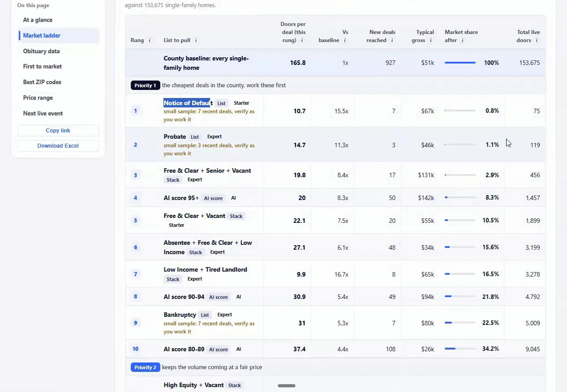Click the Expert tag on the Probate row
Screen dimensions: 567x392
click(x=215, y=136)
